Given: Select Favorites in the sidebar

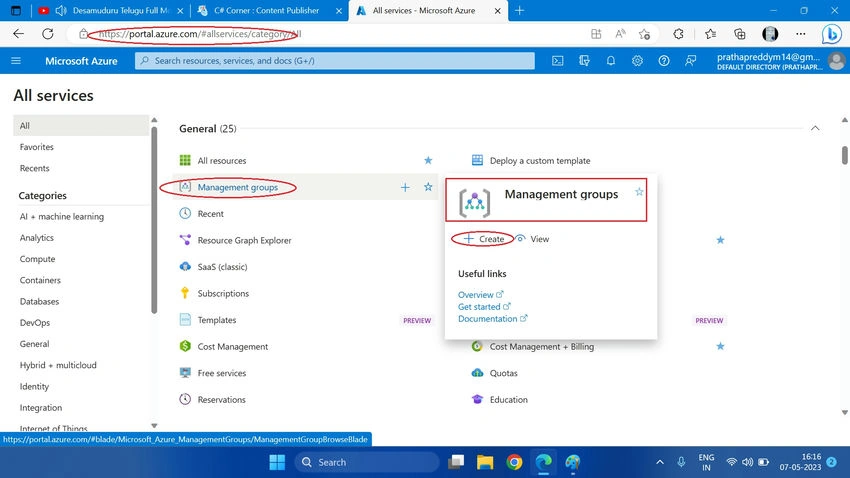Looking at the screenshot, I should pos(36,147).
